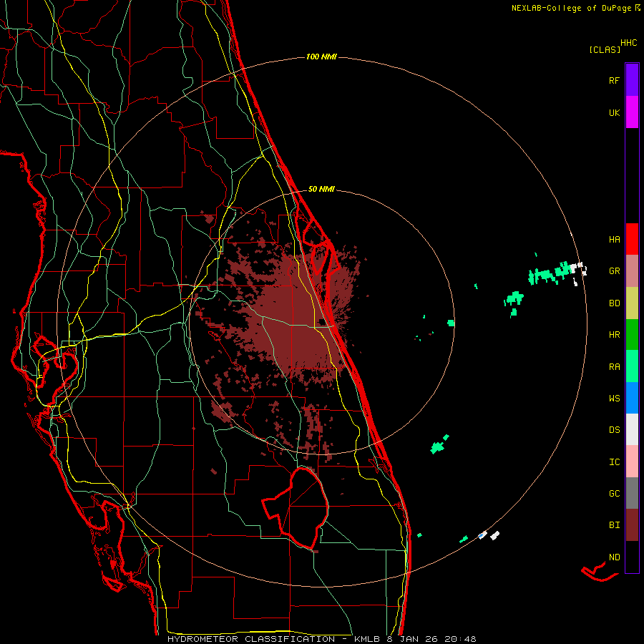The image size is (644, 644).
Task: Click the GC gray legend swatch
Action: (632, 493)
